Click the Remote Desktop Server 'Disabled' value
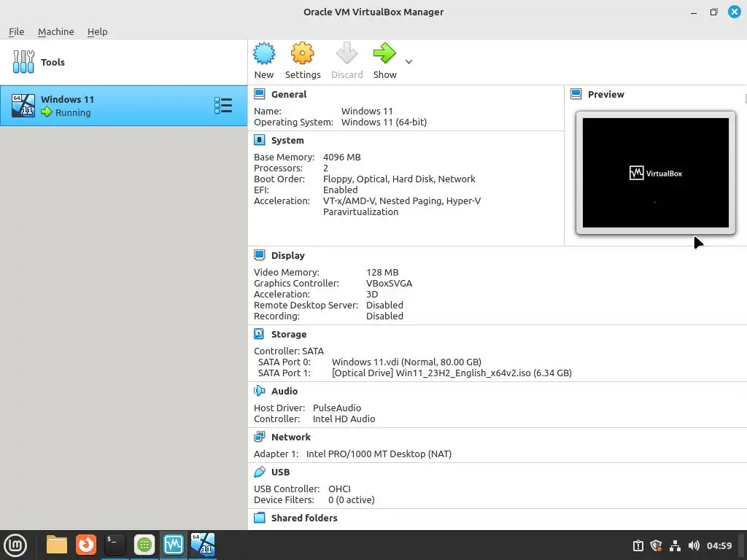 pos(384,306)
